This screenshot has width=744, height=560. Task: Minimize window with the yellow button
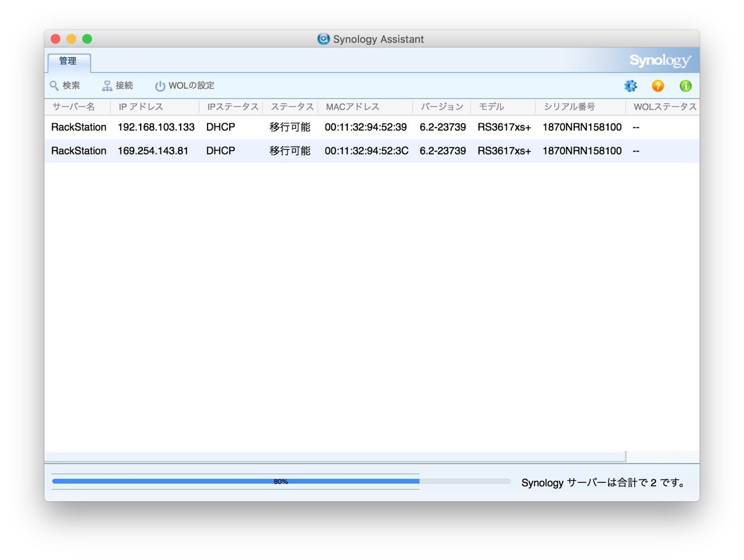click(71, 39)
